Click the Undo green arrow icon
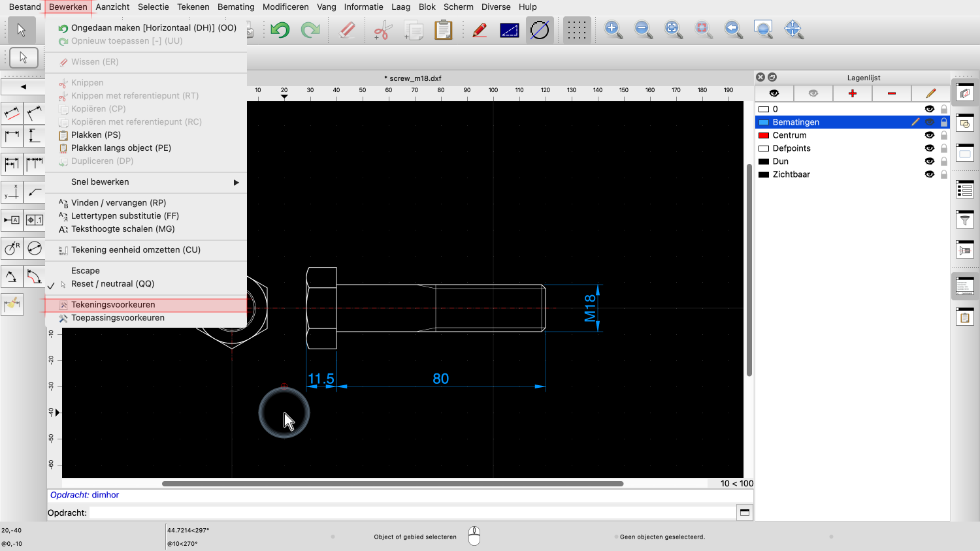 (280, 30)
